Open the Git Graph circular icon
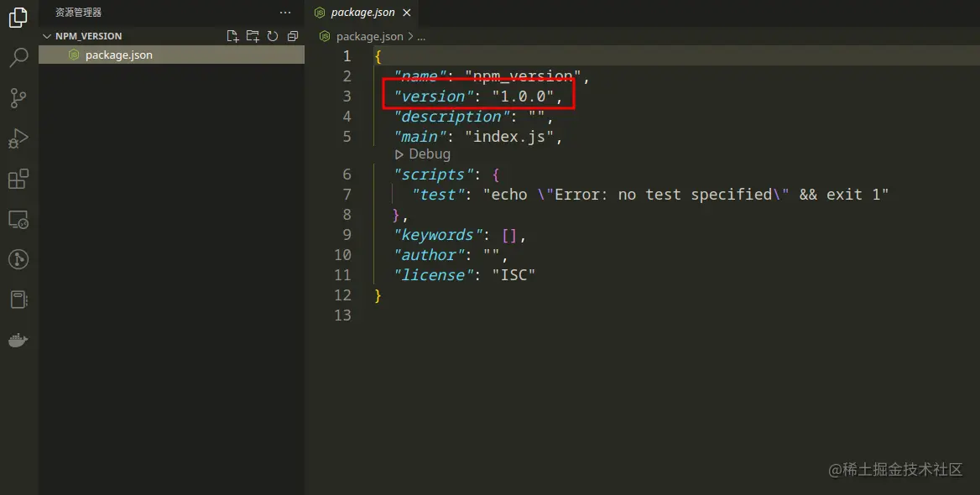980x495 pixels. coord(18,259)
